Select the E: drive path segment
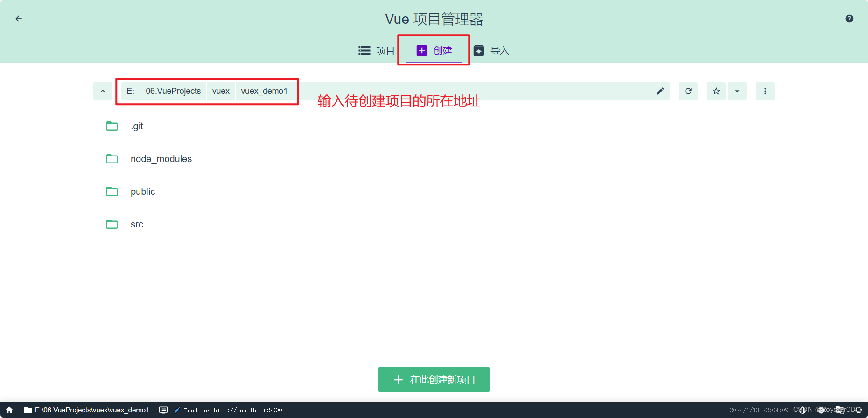868x418 pixels. (x=131, y=91)
